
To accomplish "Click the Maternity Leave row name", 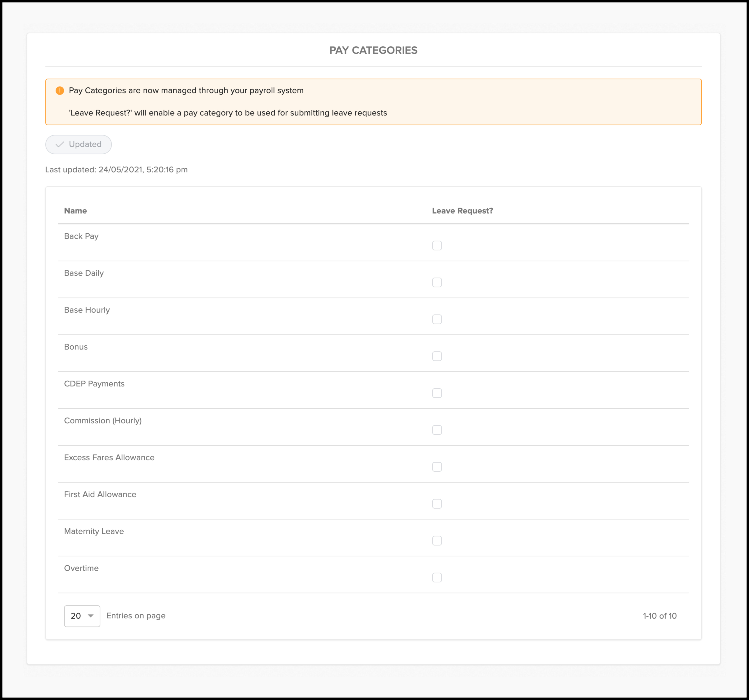I will pyautogui.click(x=94, y=531).
